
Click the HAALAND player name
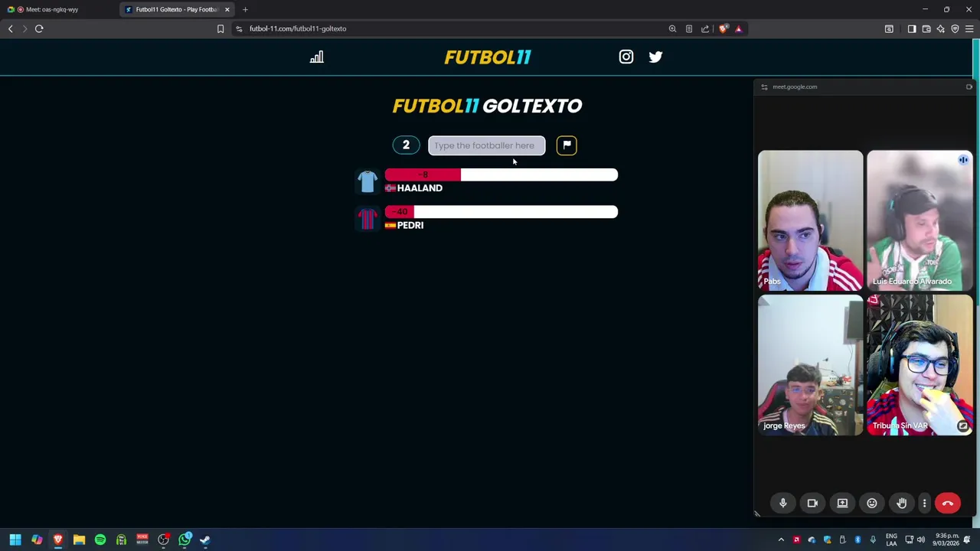[420, 188]
